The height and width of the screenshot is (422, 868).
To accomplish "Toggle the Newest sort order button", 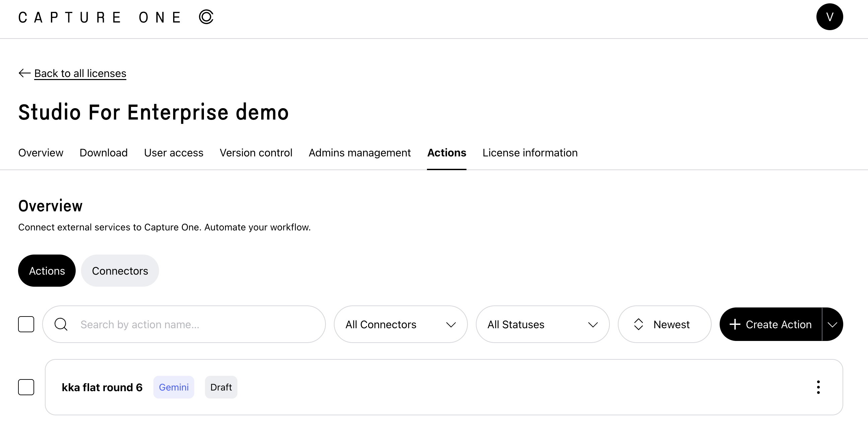I will tap(664, 324).
